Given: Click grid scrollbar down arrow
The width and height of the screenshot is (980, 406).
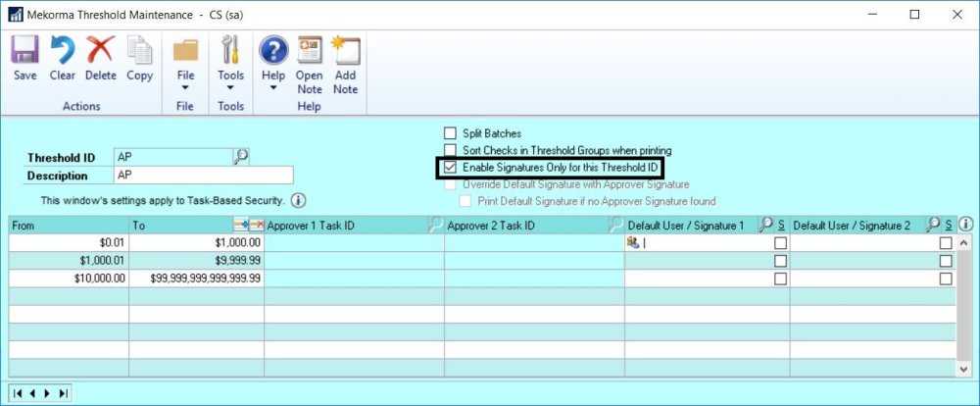Looking at the screenshot, I should point(964,369).
